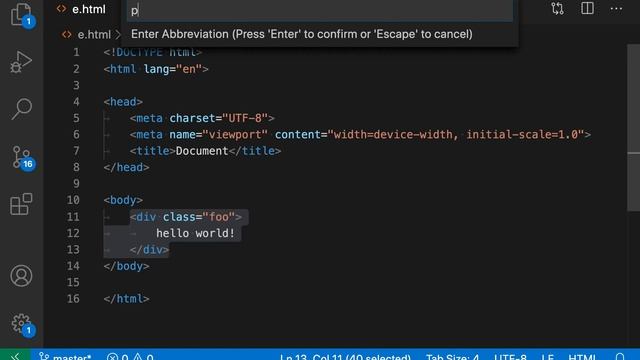Open the editor More Actions ellipsis
This screenshot has height=360, width=640.
[x=616, y=9]
